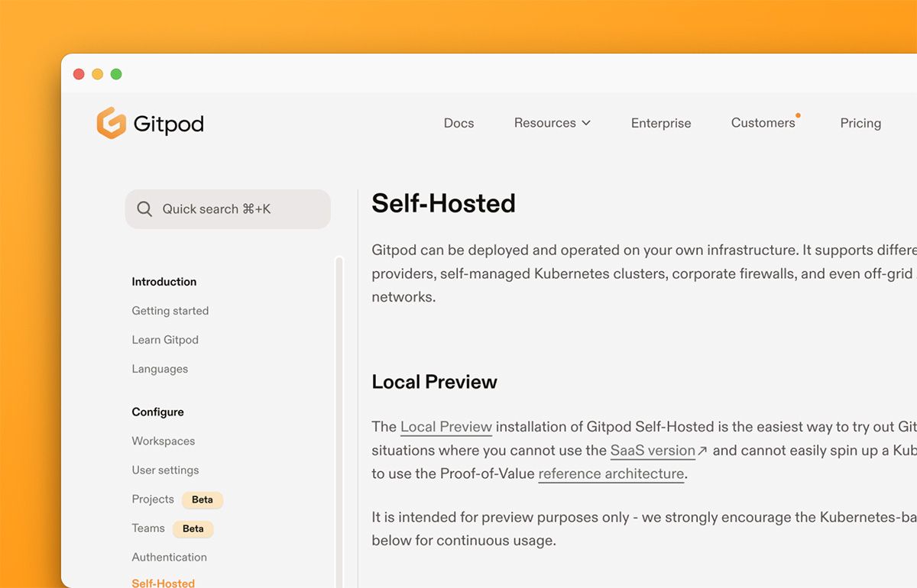
Task: Click the external link arrow after SaaS version
Action: pyautogui.click(x=703, y=451)
